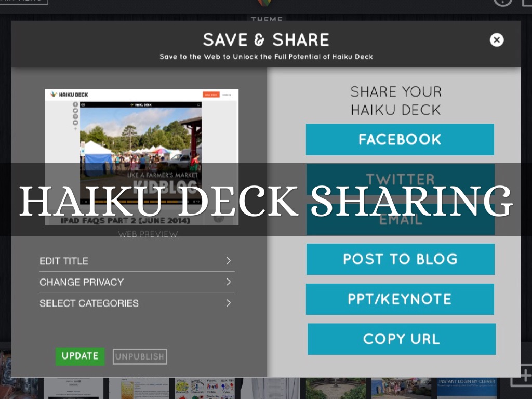
Task: Close the Save & Share dialog
Action: pos(496,40)
